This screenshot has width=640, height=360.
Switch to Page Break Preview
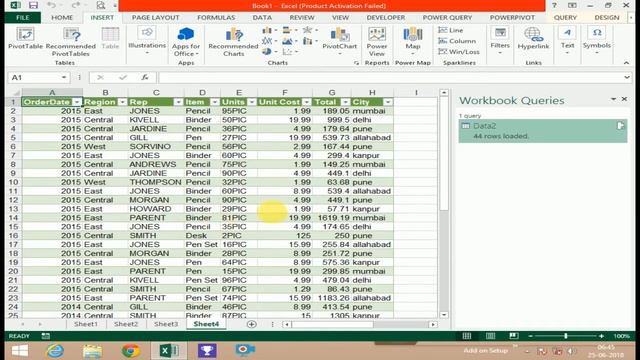click(513, 336)
